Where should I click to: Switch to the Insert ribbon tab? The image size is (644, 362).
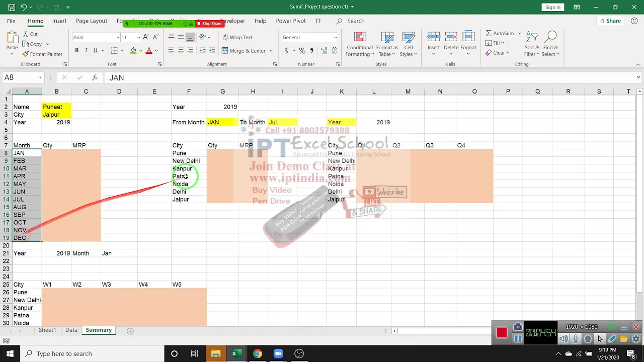59,21
